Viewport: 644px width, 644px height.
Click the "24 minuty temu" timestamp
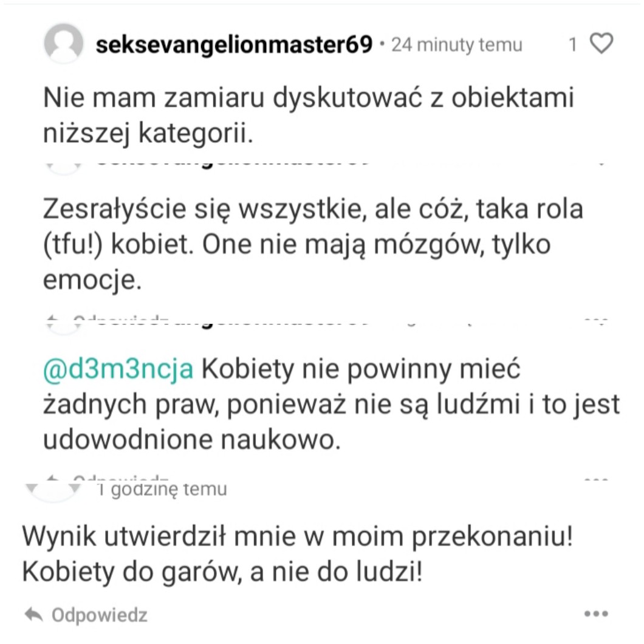[x=457, y=45]
